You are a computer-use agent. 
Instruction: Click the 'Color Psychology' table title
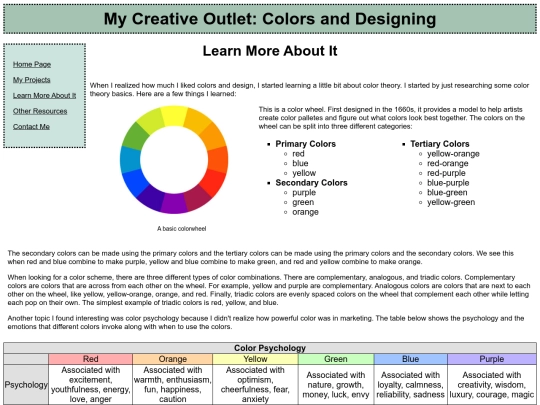[270, 348]
